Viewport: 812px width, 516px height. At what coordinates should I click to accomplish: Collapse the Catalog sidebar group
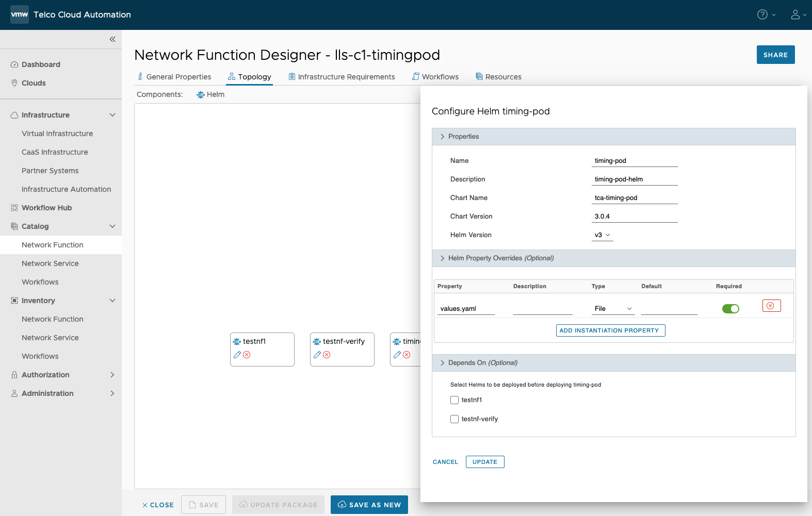pos(112,226)
